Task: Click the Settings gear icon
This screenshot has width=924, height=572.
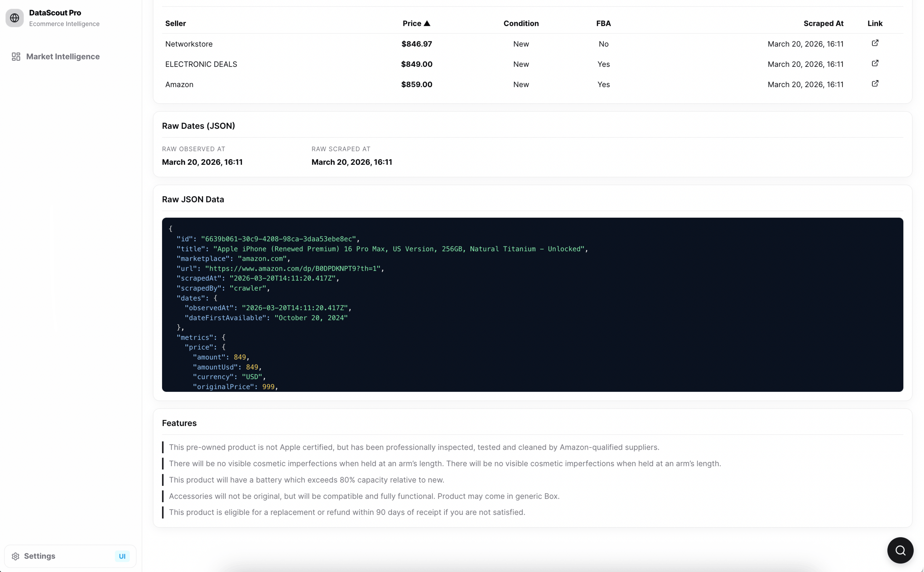Action: tap(16, 556)
